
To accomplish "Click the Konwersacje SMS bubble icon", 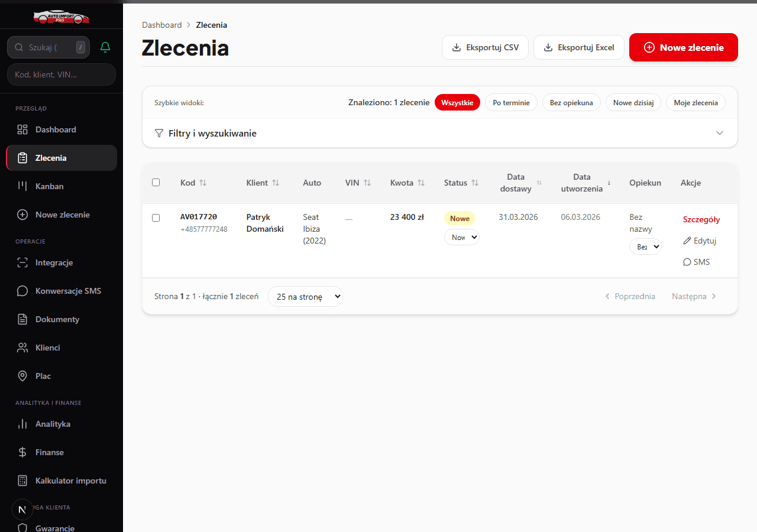I will click(22, 291).
